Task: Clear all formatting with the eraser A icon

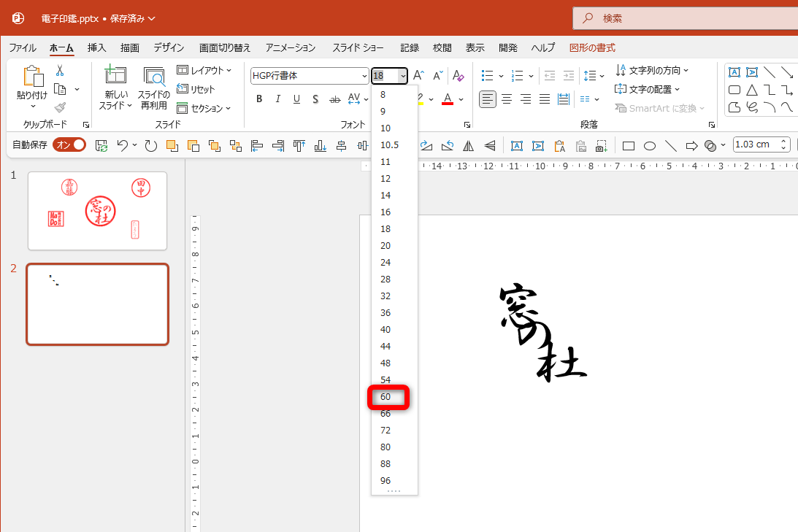Action: [458, 75]
